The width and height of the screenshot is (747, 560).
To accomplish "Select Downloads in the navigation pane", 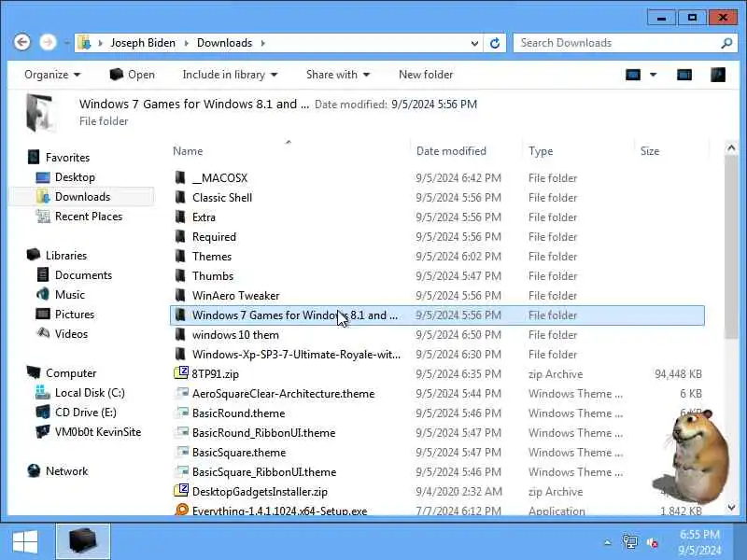I will [82, 197].
